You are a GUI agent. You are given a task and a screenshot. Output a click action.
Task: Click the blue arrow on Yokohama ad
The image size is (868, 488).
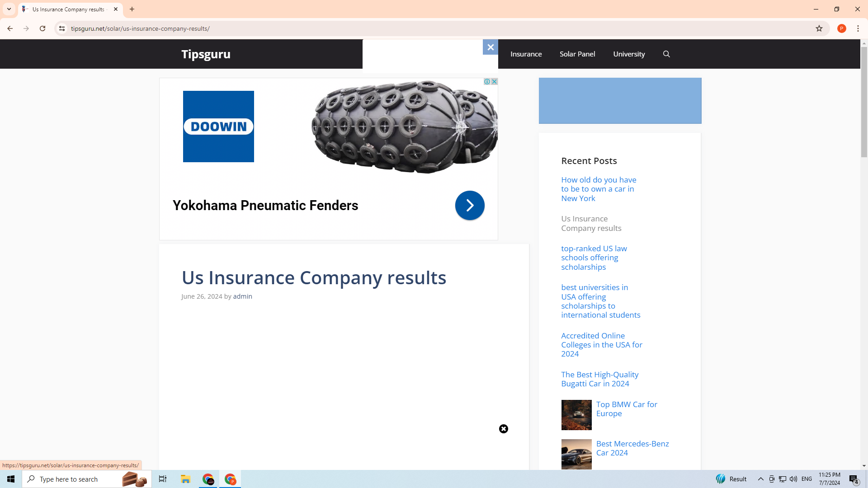pyautogui.click(x=469, y=206)
